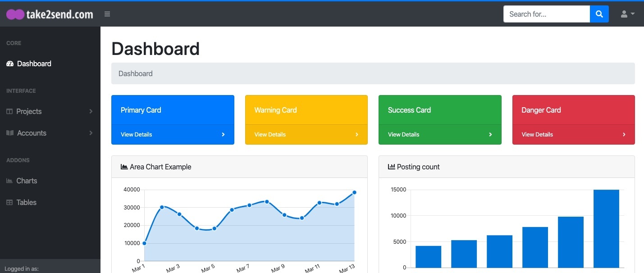Click the Tables grid icon in the sidebar
Image resolution: width=644 pixels, height=273 pixels.
click(9, 202)
